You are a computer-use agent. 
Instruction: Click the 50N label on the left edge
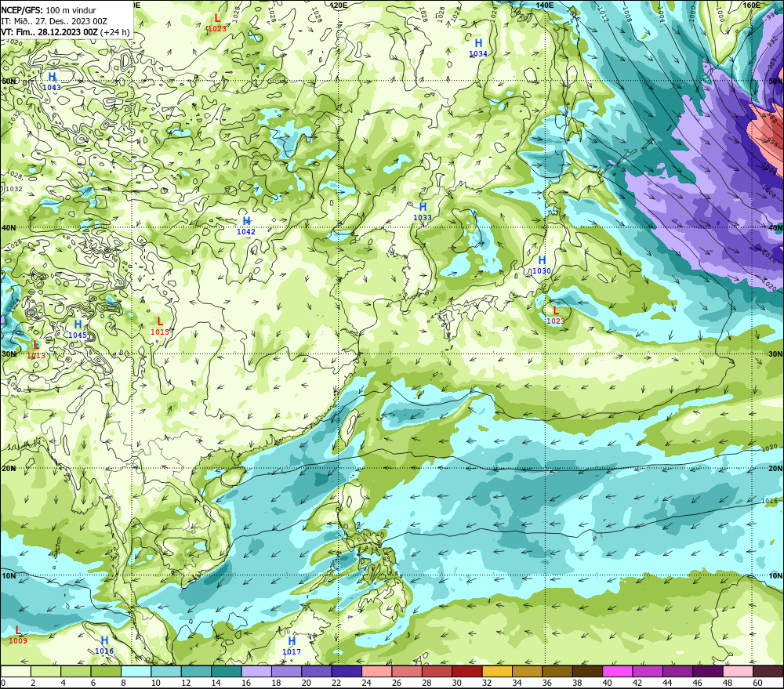coord(9,81)
